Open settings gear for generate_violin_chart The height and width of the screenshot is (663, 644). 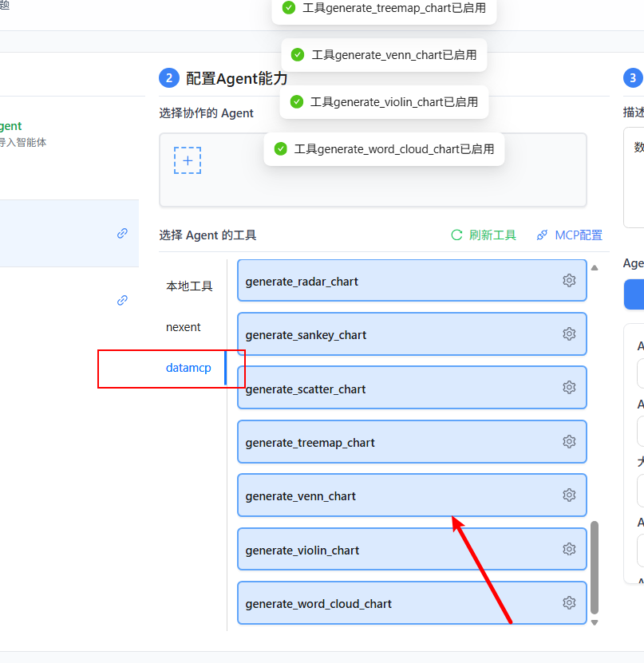click(569, 549)
